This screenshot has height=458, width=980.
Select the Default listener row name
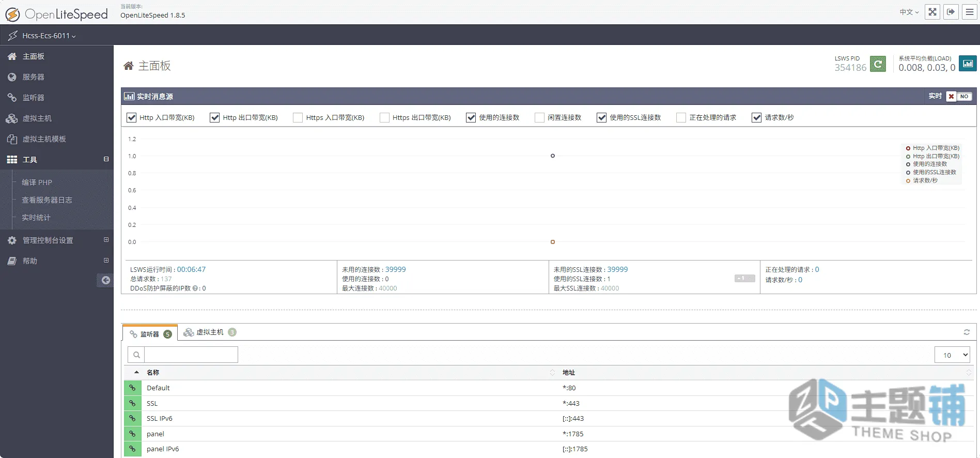(158, 388)
